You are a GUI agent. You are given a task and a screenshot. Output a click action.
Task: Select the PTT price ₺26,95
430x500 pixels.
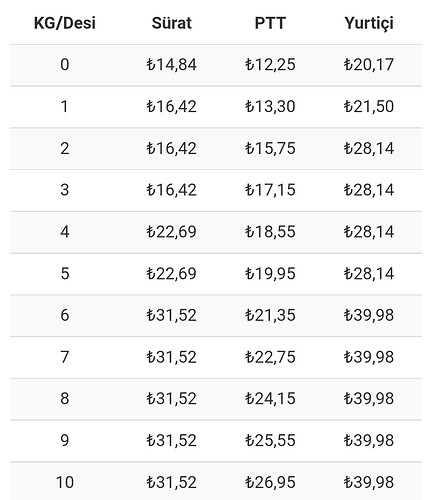point(270,482)
